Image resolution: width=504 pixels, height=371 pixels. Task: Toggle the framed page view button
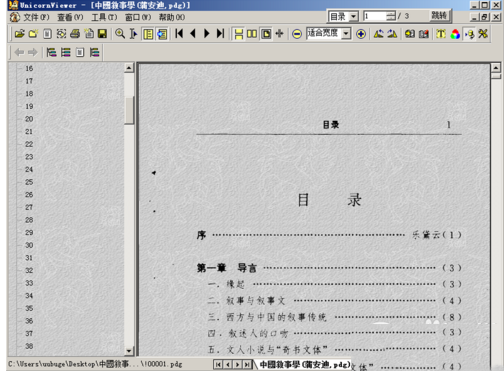[266, 34]
